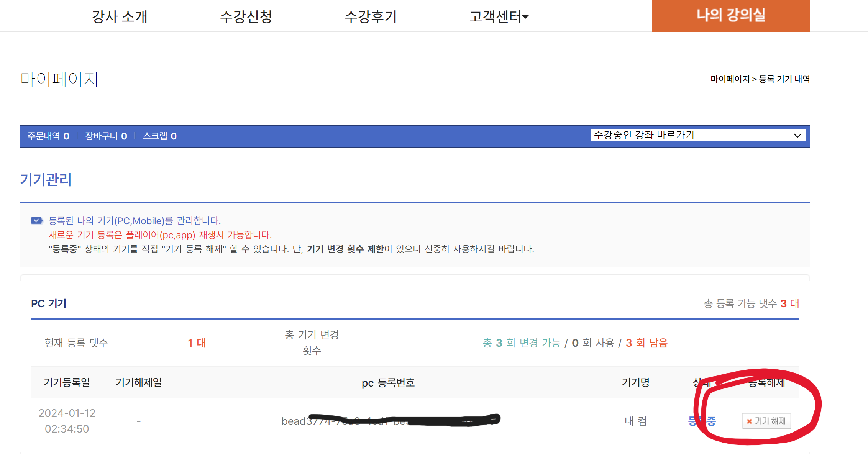Image resolution: width=868 pixels, height=454 pixels.
Task: Click 등록 기기 내역 breadcrumb item
Action: tap(784, 79)
